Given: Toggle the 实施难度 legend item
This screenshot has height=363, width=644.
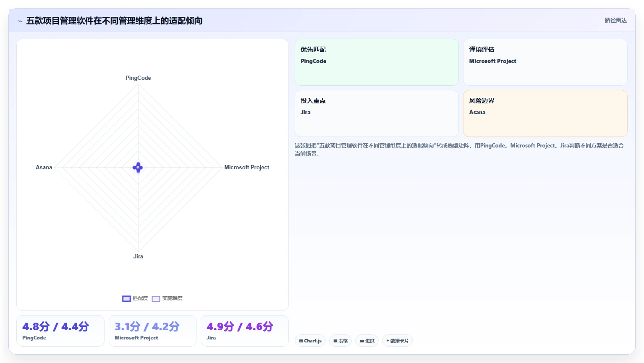Looking at the screenshot, I should click(167, 298).
